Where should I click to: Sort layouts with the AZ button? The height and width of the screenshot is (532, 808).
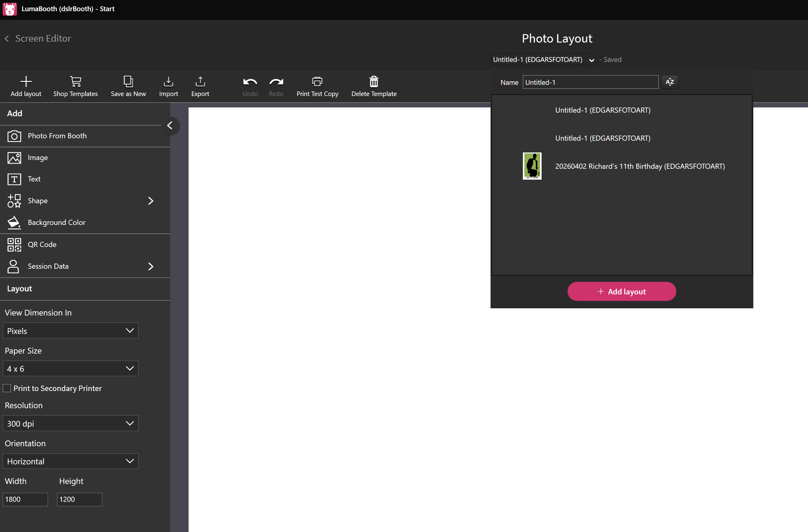[669, 82]
